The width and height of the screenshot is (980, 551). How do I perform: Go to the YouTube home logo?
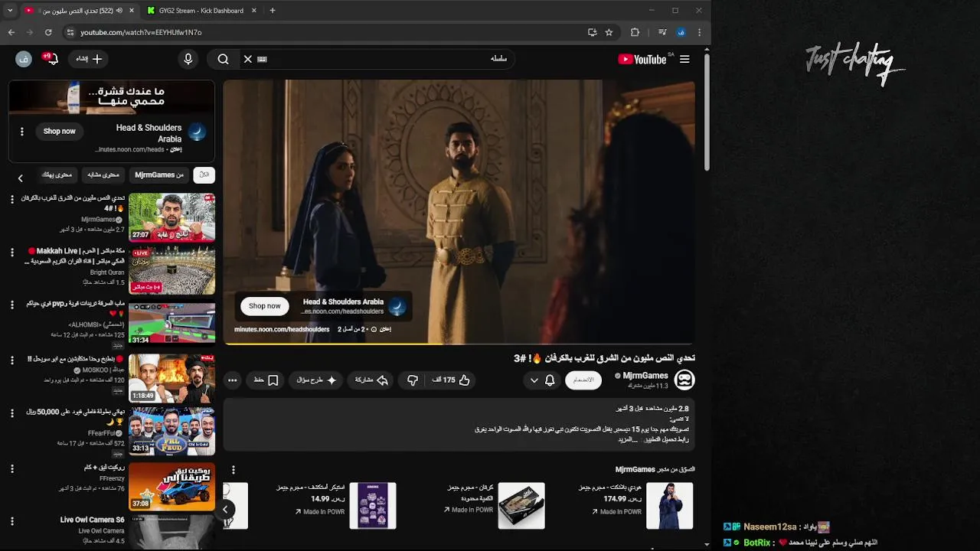[642, 59]
